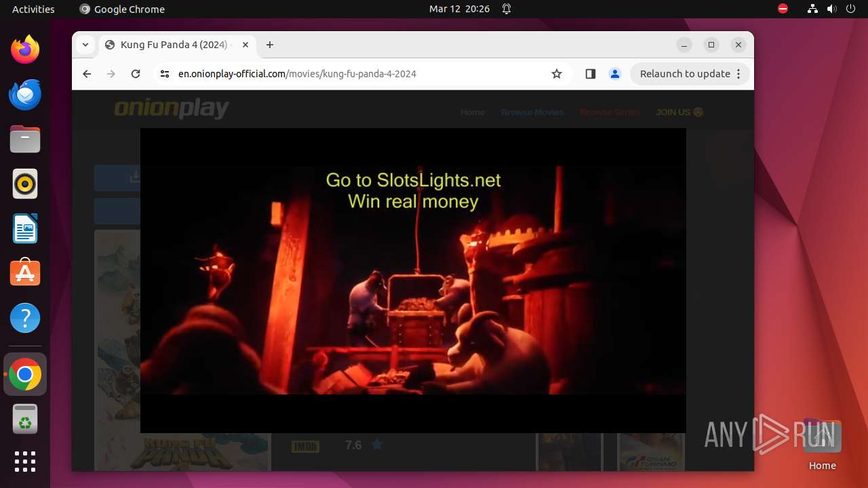Open Activities overview
The height and width of the screenshot is (488, 868).
click(x=33, y=9)
